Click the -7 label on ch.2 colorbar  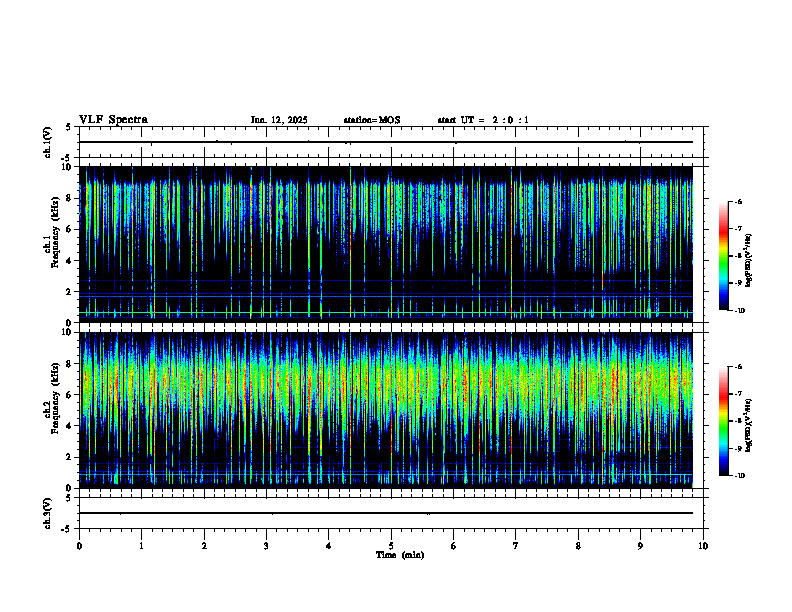click(738, 394)
